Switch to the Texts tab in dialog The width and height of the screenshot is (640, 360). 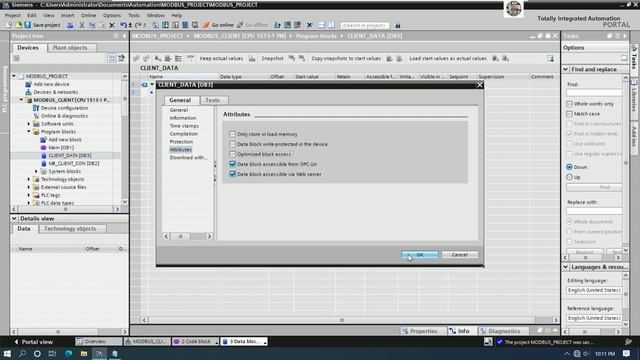point(212,100)
